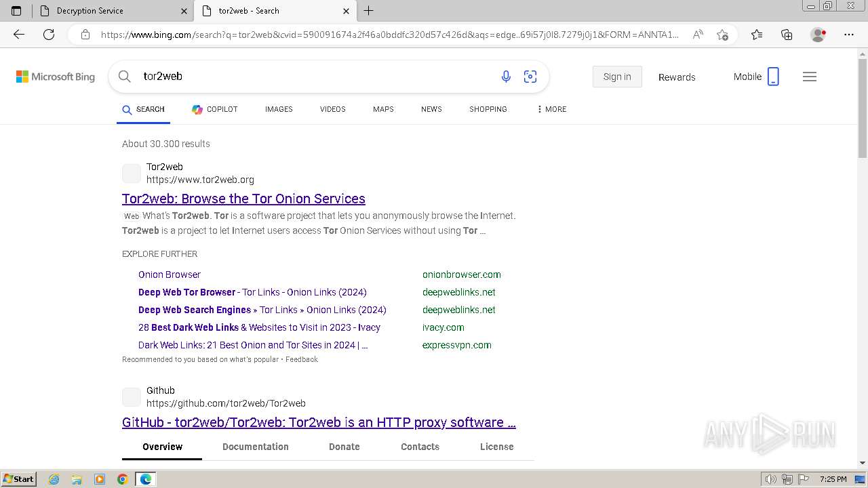Open visual search camera icon

[x=530, y=77]
